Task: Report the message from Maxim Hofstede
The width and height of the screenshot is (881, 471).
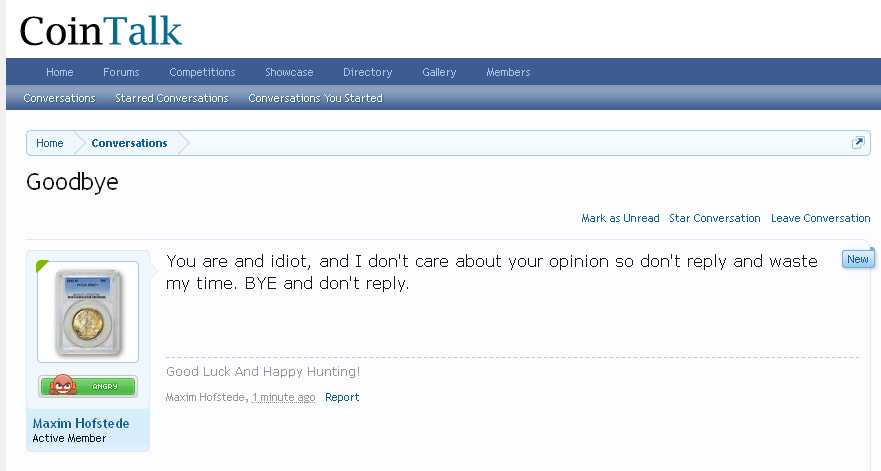Action: (342, 397)
